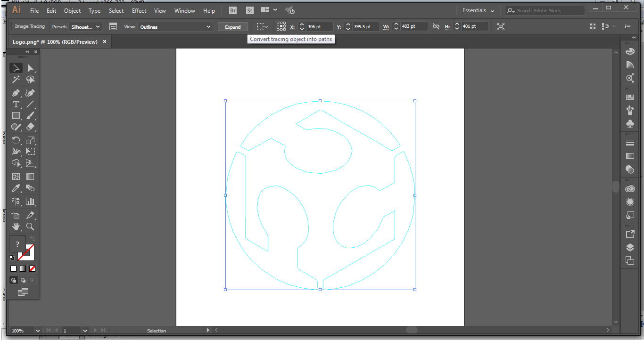Choose the Lasso tool
This screenshot has width=644, height=340.
click(x=30, y=80)
